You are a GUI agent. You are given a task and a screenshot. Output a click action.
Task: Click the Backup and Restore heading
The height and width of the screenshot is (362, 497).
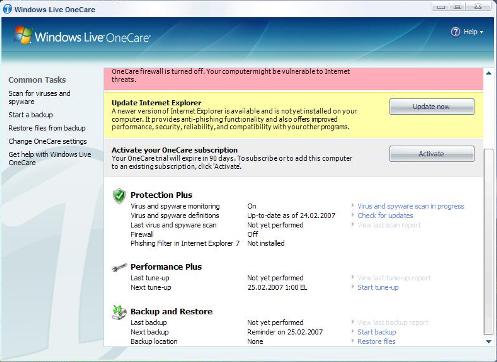(171, 312)
